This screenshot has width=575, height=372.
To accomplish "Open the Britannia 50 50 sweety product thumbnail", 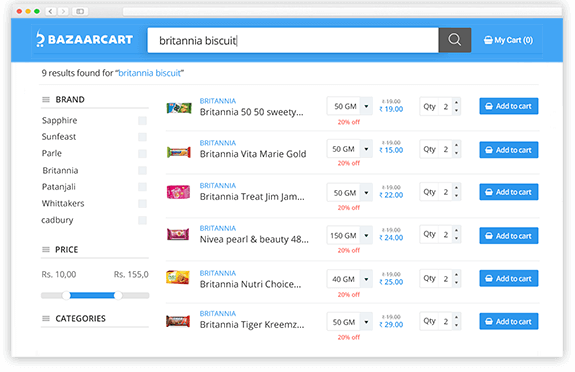I will tap(179, 108).
